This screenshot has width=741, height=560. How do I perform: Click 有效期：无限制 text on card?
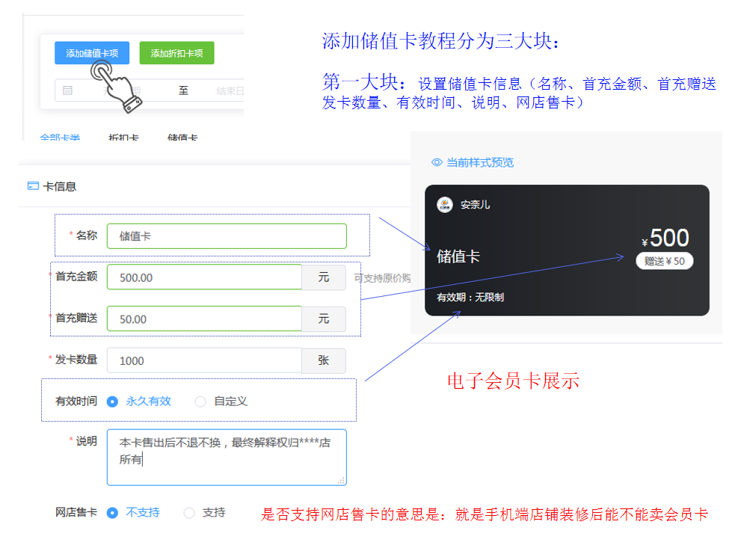[470, 298]
